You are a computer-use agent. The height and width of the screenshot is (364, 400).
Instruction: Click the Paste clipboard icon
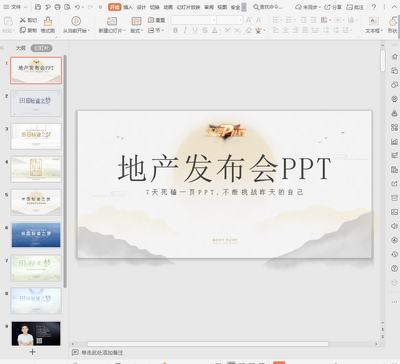tap(8, 21)
